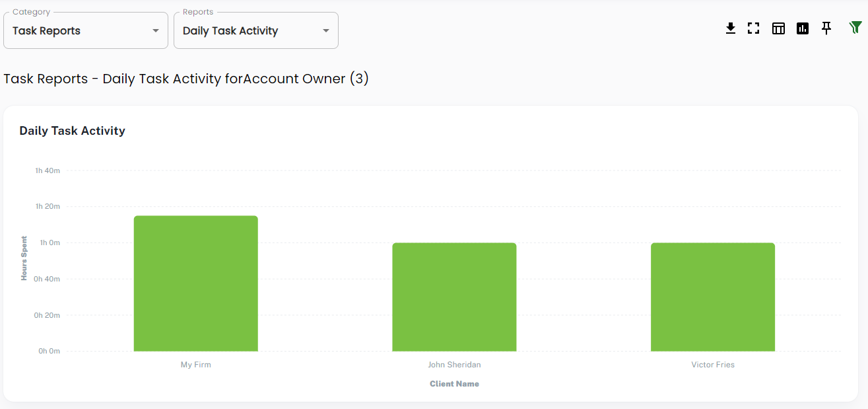The image size is (868, 409).
Task: Click the 'Client Name' axis title
Action: pos(454,384)
